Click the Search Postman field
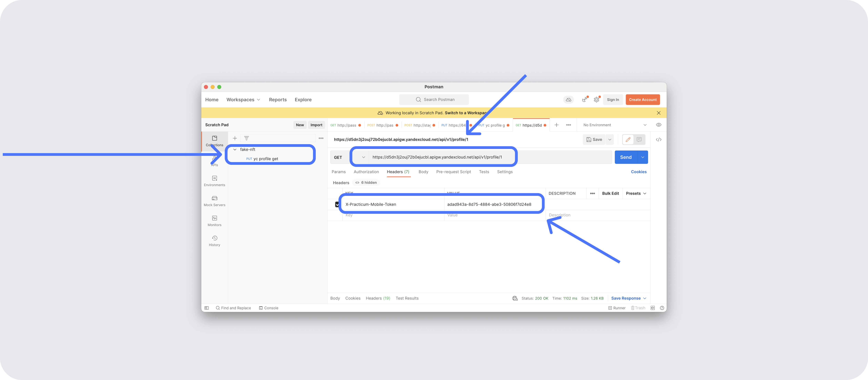 click(x=434, y=100)
